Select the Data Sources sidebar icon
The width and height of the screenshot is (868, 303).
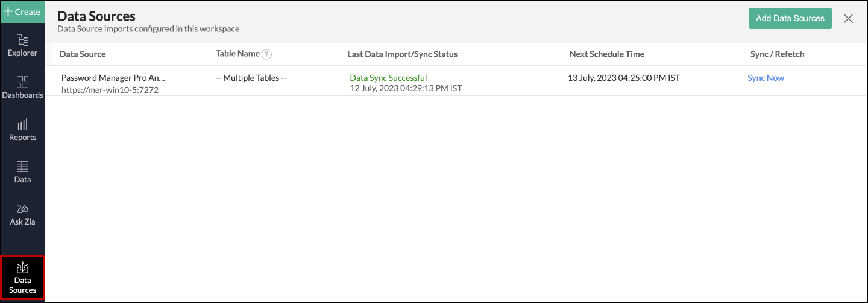point(22,278)
